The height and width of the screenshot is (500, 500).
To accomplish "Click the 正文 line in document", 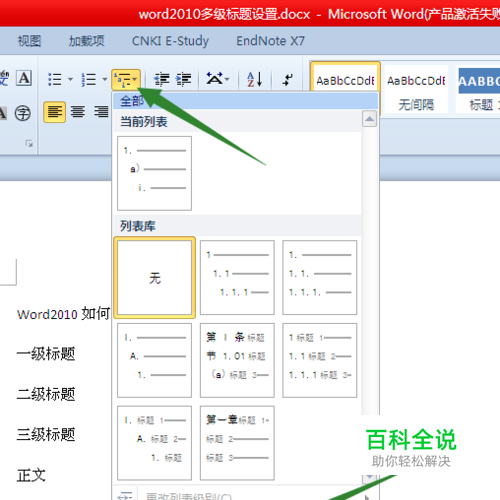I will coord(31,475).
